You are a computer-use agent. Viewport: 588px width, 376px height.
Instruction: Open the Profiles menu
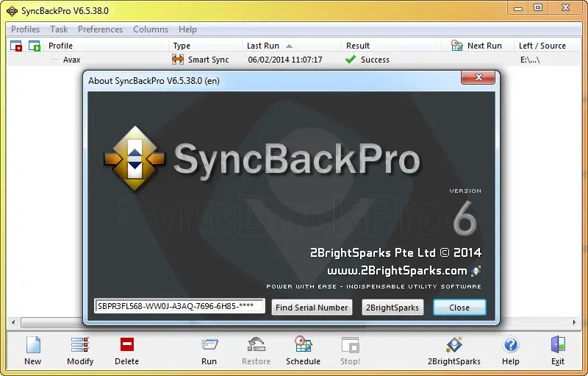click(x=25, y=29)
